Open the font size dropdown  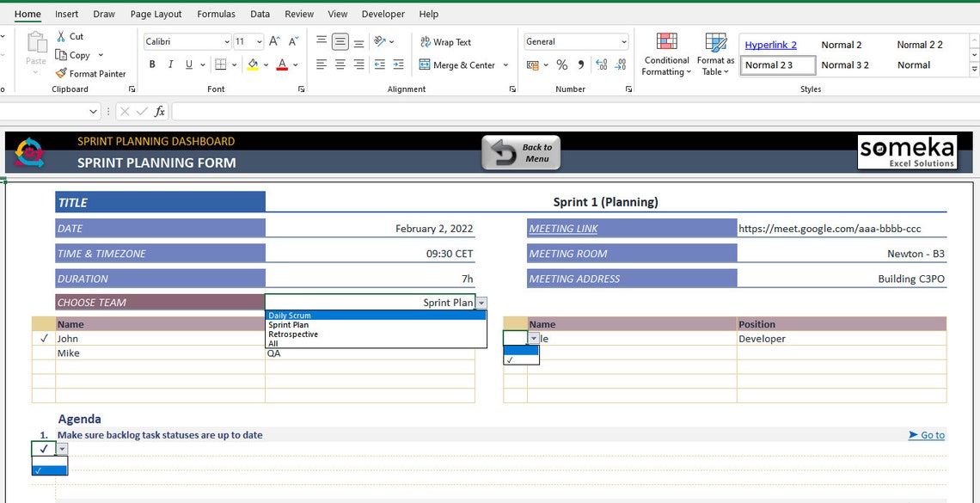(258, 40)
